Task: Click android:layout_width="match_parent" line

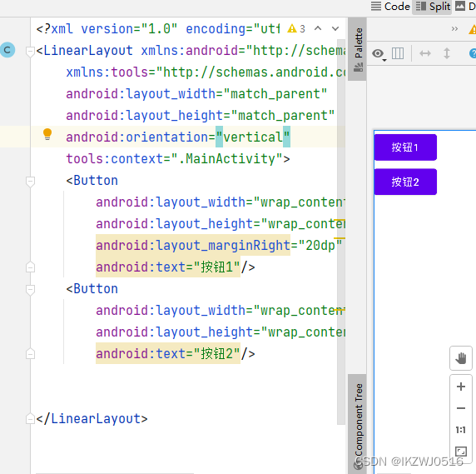Action: [196, 94]
